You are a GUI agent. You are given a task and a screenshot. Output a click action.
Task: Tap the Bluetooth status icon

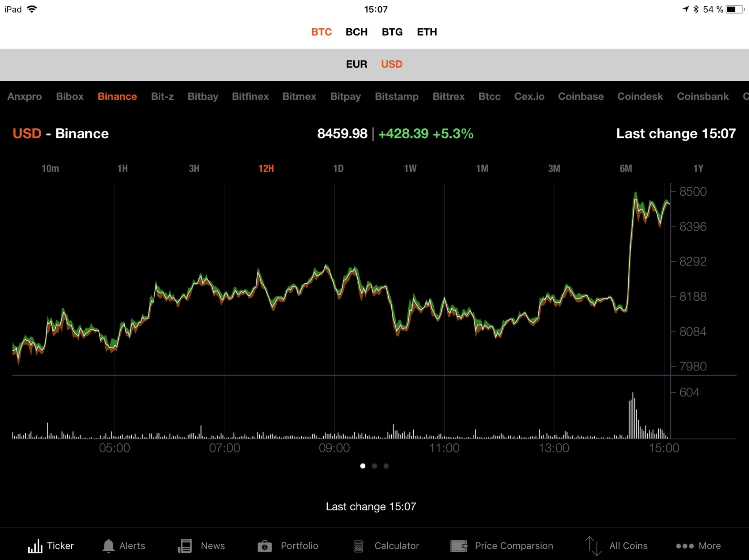coord(696,9)
